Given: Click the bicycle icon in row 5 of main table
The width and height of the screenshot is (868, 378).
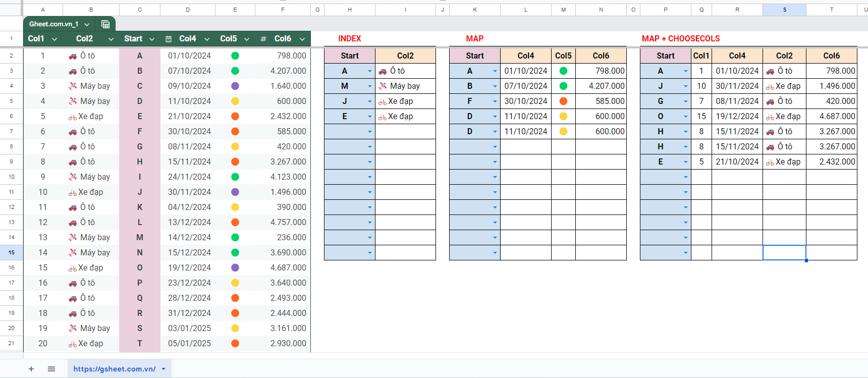Looking at the screenshot, I should tap(73, 117).
